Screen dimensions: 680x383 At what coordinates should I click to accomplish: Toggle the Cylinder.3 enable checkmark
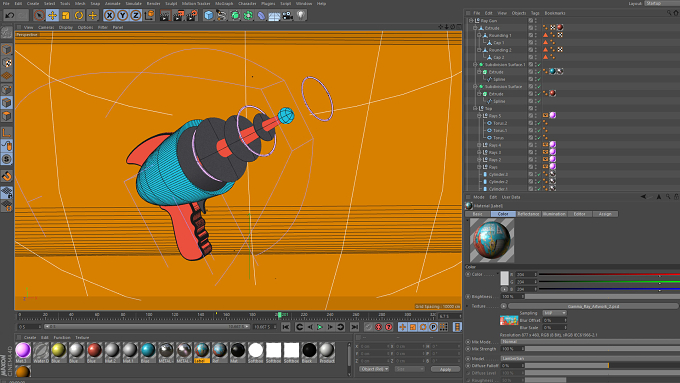(x=539, y=174)
